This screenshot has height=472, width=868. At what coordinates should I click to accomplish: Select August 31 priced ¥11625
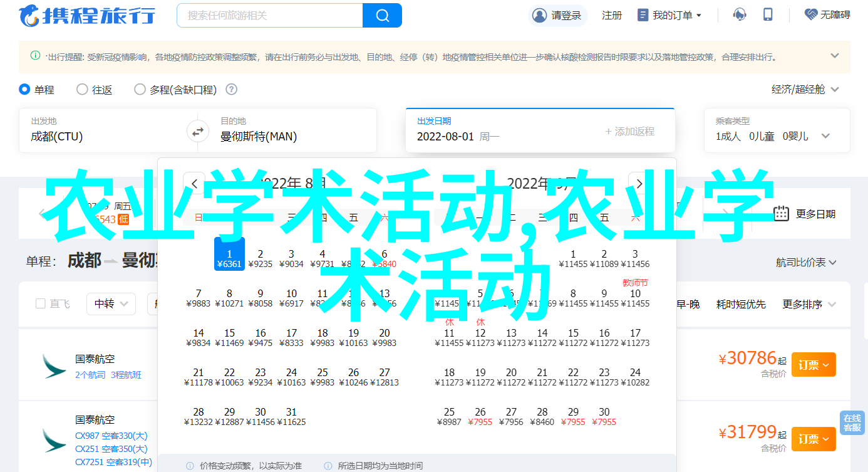pyautogui.click(x=291, y=417)
